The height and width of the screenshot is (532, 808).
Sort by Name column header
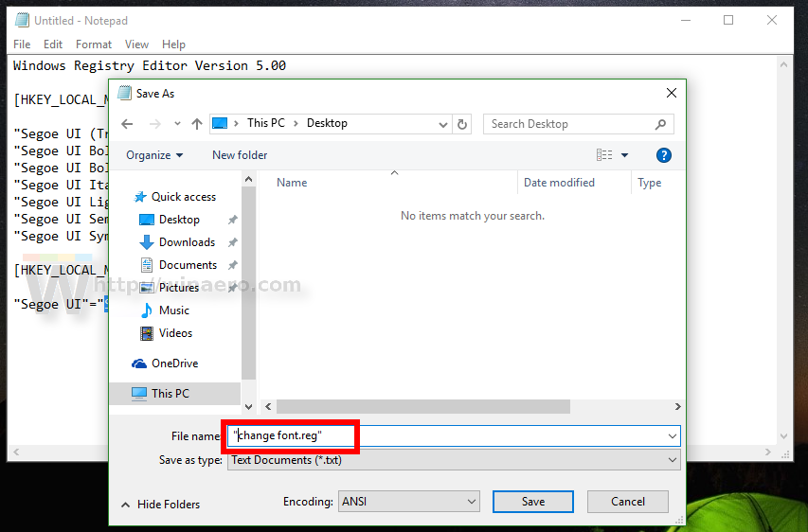click(x=292, y=183)
